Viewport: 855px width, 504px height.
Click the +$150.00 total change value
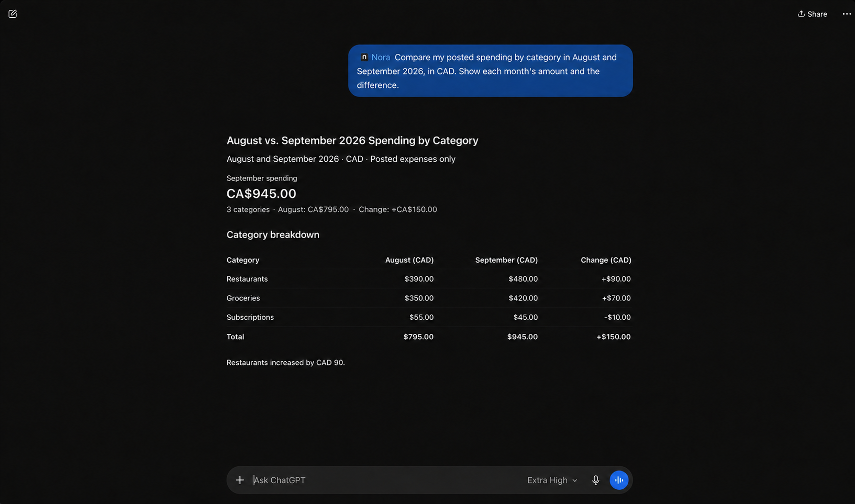pos(614,337)
